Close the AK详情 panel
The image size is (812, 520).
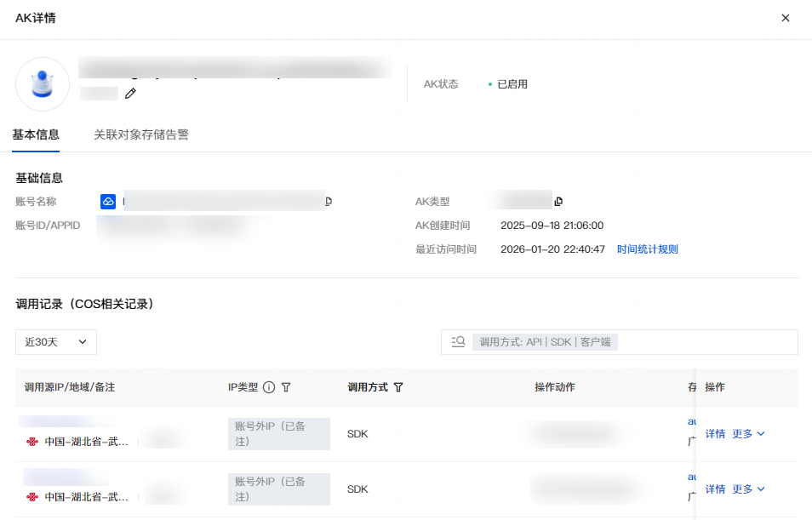click(x=786, y=18)
